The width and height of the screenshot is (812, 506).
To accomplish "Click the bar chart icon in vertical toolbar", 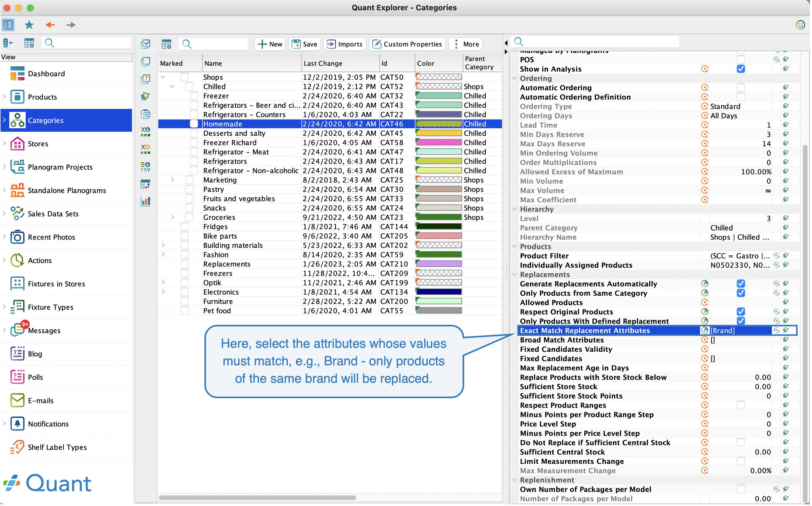I will point(146,201).
